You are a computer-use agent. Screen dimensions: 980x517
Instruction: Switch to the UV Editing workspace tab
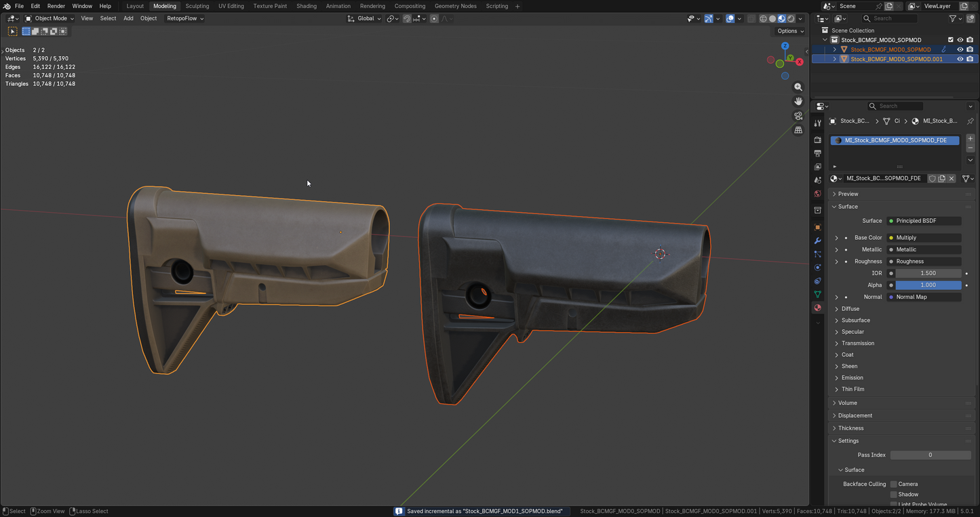tap(231, 6)
